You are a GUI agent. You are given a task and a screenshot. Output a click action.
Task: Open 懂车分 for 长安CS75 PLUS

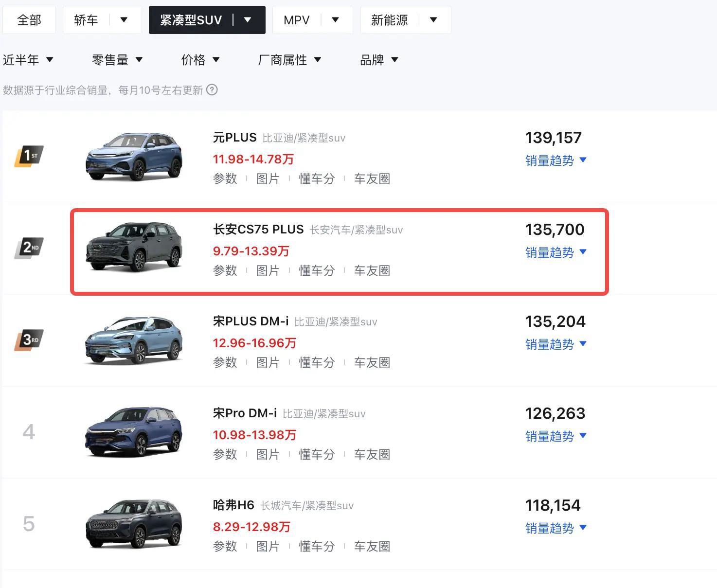(317, 270)
